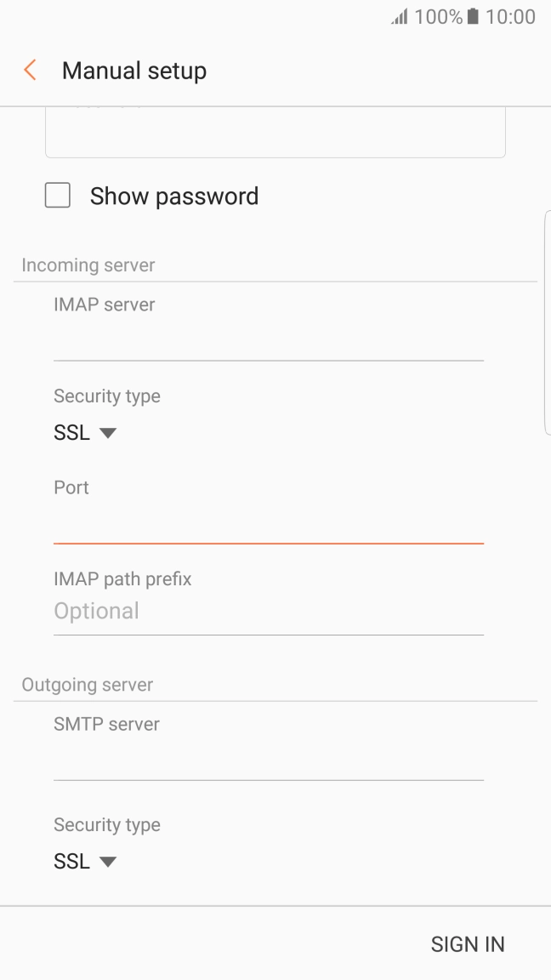Tap the Show password label text
The width and height of the screenshot is (551, 980).
[174, 197]
